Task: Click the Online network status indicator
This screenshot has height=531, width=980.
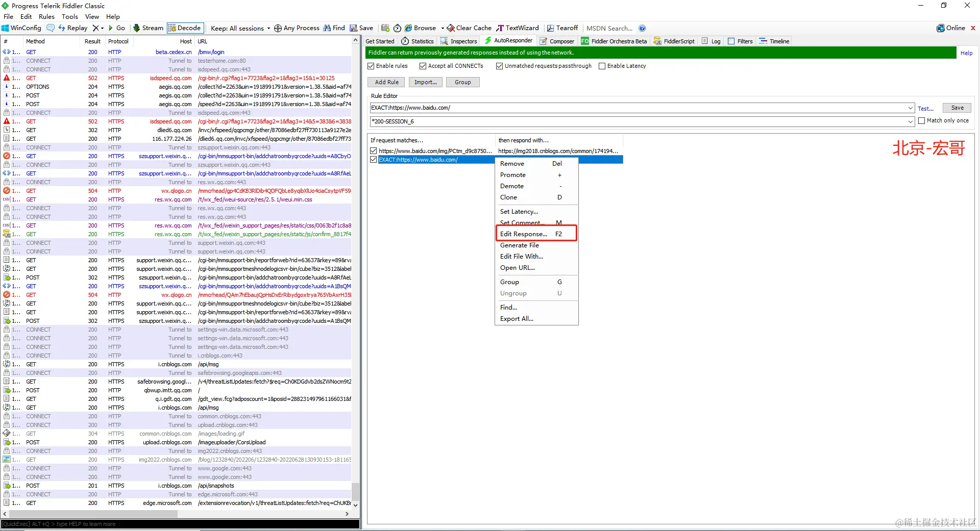Action: (951, 28)
